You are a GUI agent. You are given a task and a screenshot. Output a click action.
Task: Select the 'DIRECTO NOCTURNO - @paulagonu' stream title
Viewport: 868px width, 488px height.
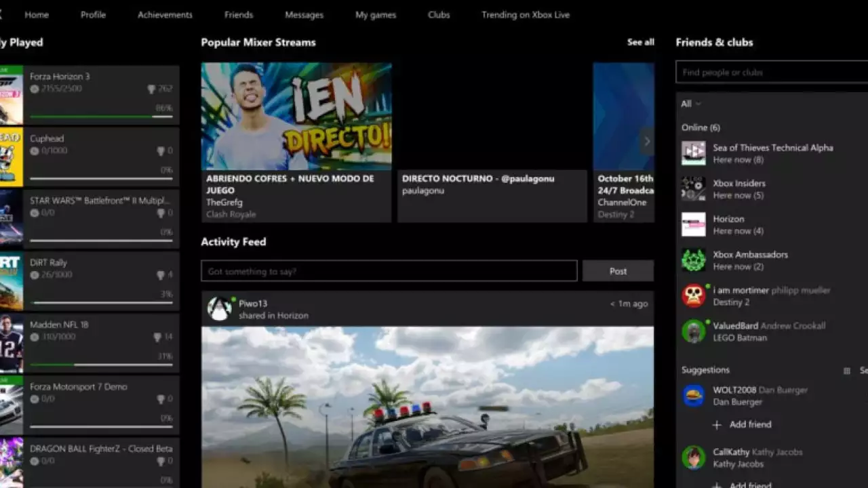click(x=478, y=179)
